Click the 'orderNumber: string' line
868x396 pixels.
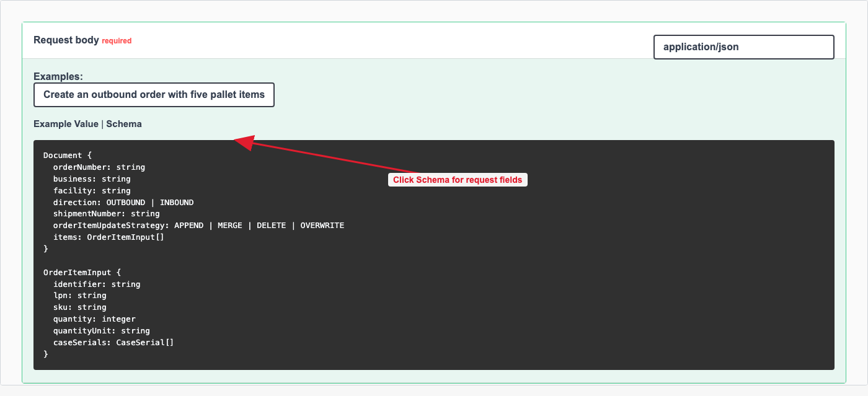tap(99, 167)
